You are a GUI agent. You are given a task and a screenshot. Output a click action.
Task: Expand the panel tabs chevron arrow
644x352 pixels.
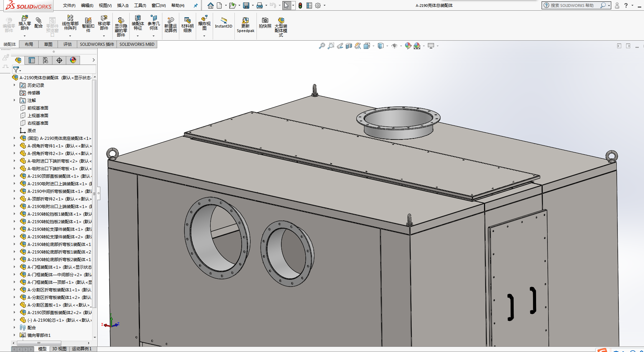click(x=93, y=60)
